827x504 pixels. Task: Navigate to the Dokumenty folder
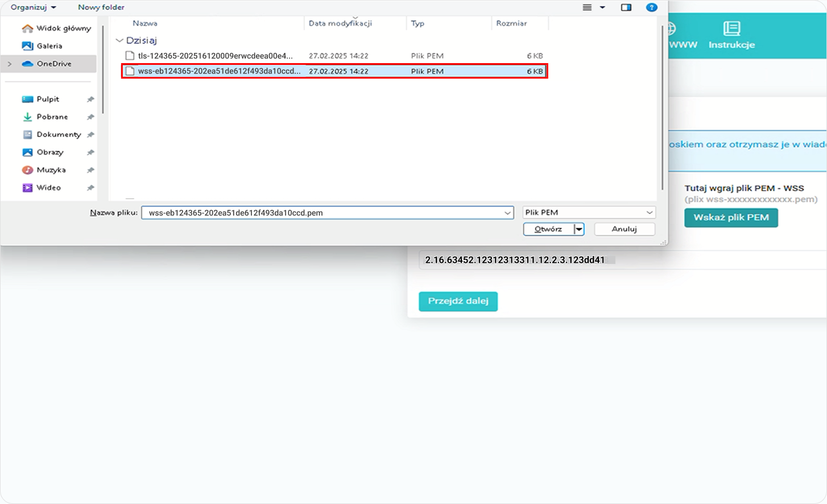[x=59, y=134]
